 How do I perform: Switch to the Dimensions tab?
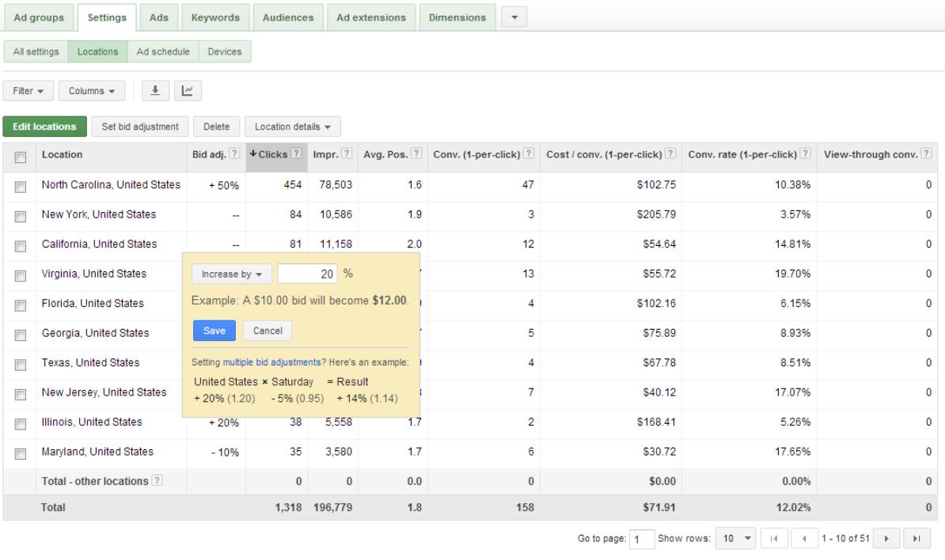click(457, 17)
